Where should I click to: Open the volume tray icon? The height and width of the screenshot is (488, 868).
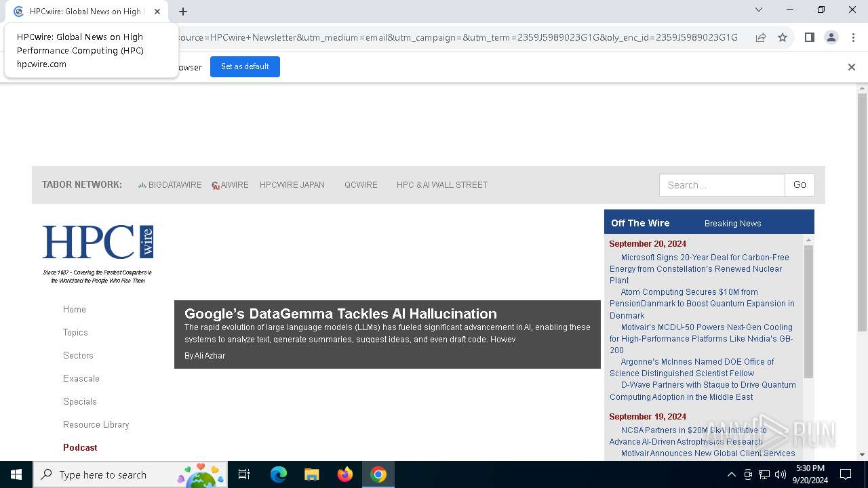click(781, 474)
